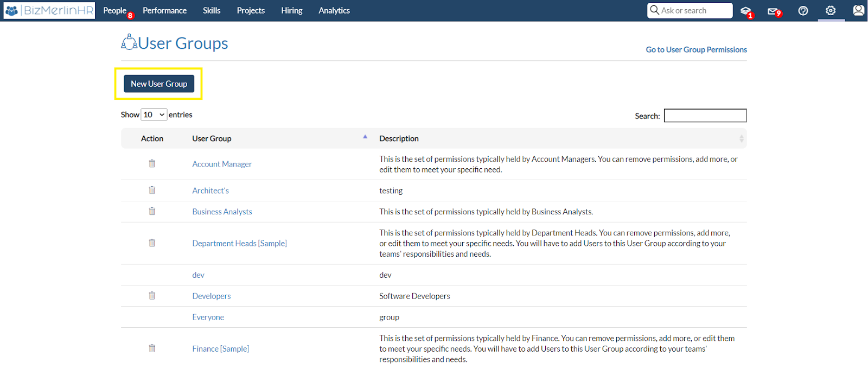
Task: Click the User Groups heading icon
Action: [x=129, y=42]
